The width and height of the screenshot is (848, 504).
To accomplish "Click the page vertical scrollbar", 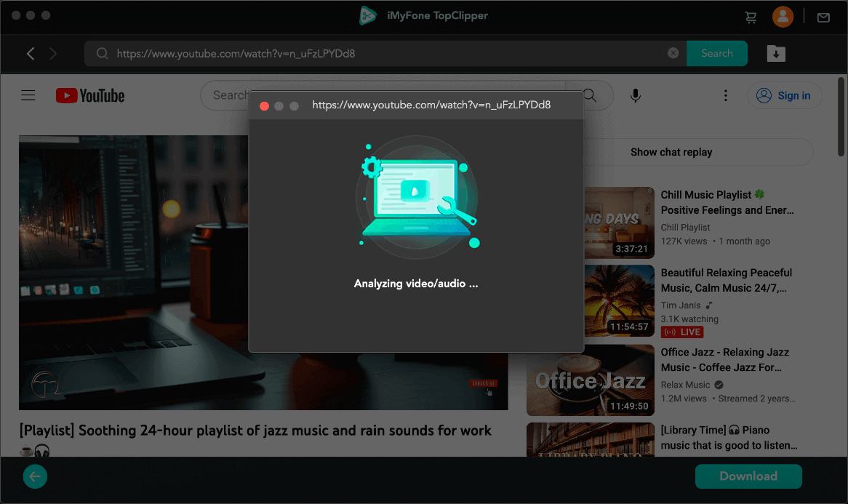I will tap(841, 116).
